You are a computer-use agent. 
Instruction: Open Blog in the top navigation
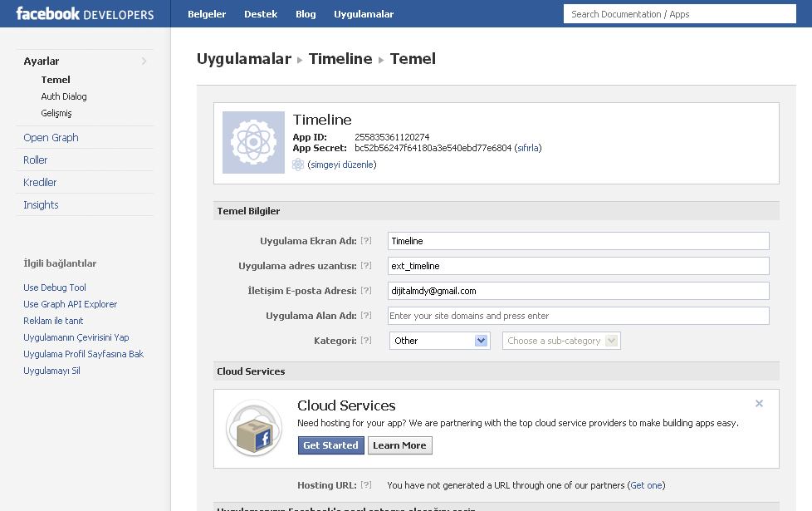[x=306, y=14]
